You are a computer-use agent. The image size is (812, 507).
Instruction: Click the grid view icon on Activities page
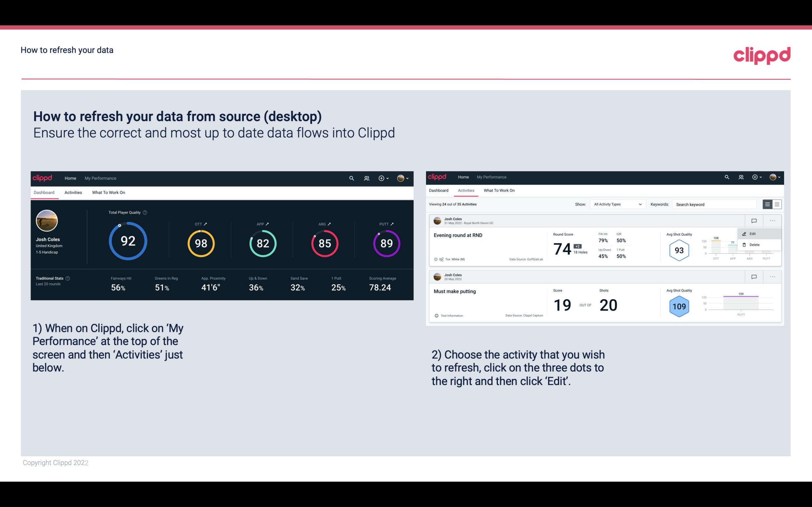pos(776,204)
